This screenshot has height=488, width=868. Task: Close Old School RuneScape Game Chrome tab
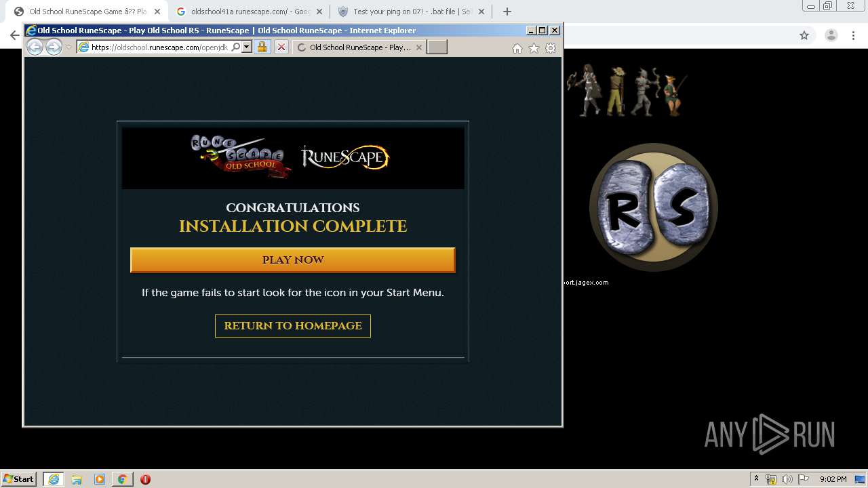pyautogui.click(x=157, y=12)
